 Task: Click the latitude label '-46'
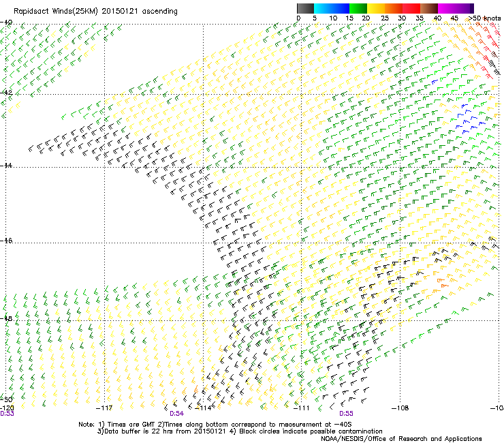(6, 241)
